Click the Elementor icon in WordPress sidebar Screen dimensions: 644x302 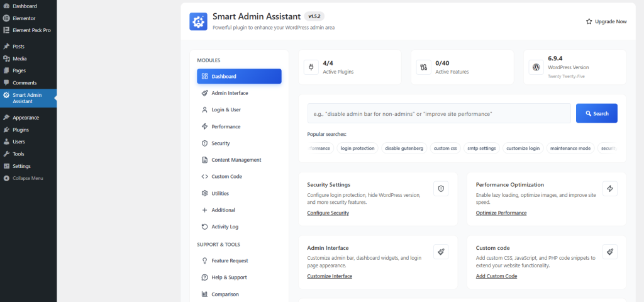click(6, 18)
